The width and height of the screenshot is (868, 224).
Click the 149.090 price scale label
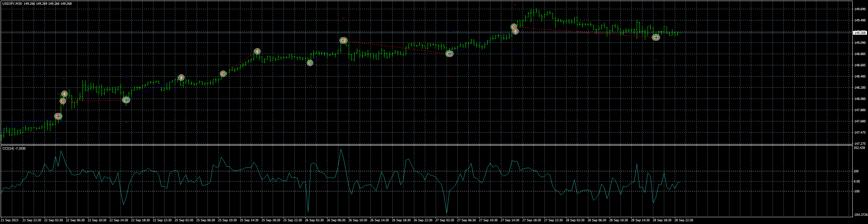pos(860,43)
